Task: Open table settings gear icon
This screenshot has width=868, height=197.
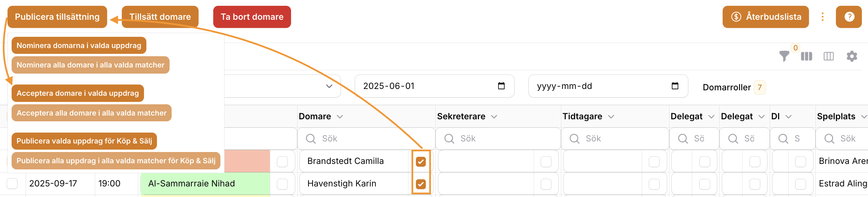Action: point(852,56)
